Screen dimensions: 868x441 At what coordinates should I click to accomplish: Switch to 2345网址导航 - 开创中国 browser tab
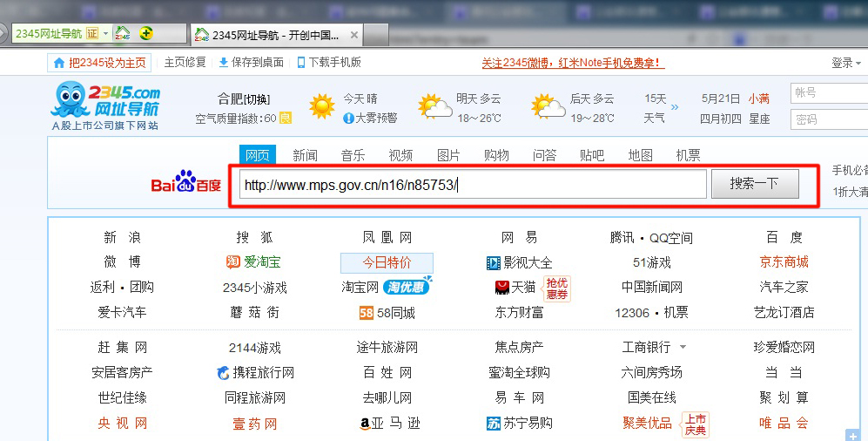coord(276,35)
